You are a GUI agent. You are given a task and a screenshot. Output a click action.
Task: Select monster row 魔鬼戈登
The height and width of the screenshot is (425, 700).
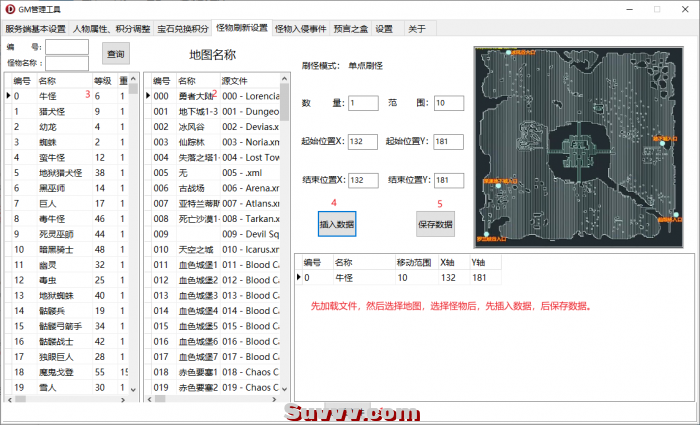click(67, 372)
